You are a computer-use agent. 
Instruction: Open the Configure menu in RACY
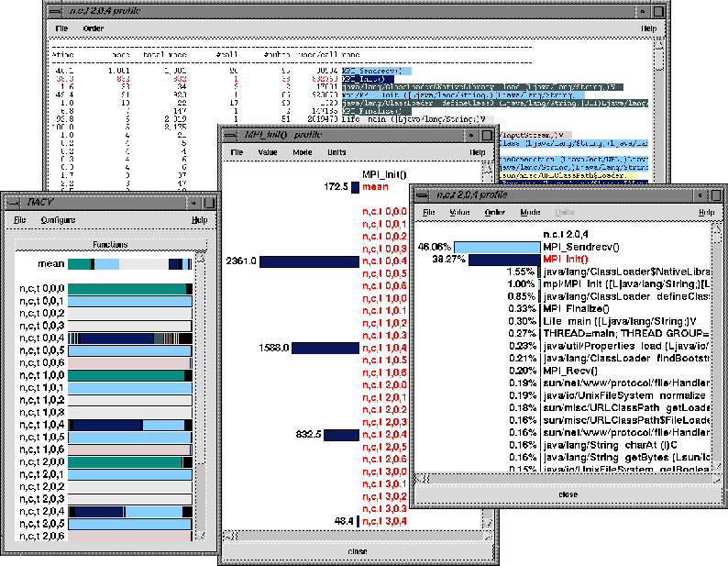58,220
